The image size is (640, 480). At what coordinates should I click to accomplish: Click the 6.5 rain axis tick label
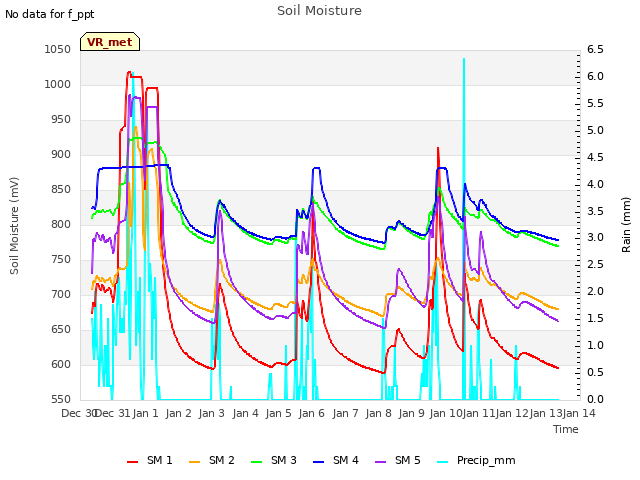point(595,49)
